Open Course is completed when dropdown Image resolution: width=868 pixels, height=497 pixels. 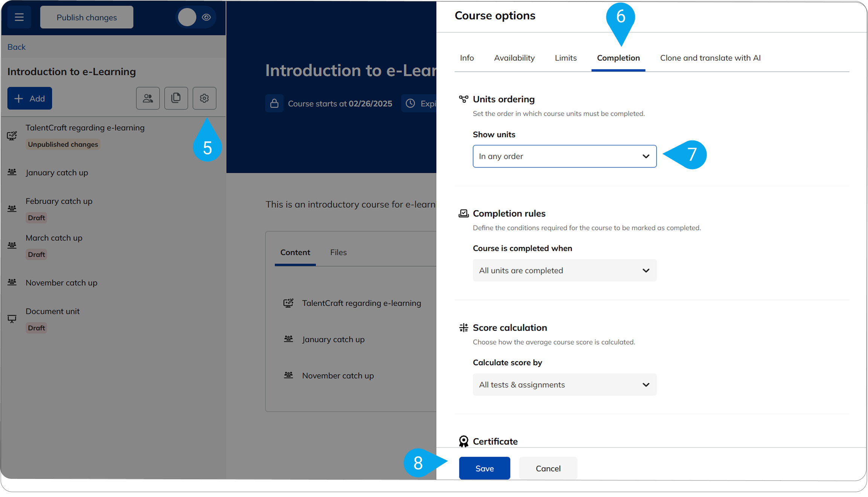[x=564, y=270]
